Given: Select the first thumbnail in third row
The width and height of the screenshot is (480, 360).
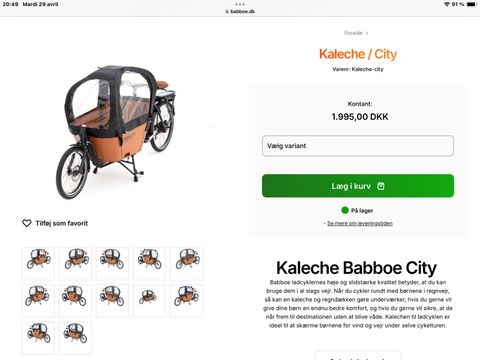Looking at the screenshot, I should coord(38,338).
